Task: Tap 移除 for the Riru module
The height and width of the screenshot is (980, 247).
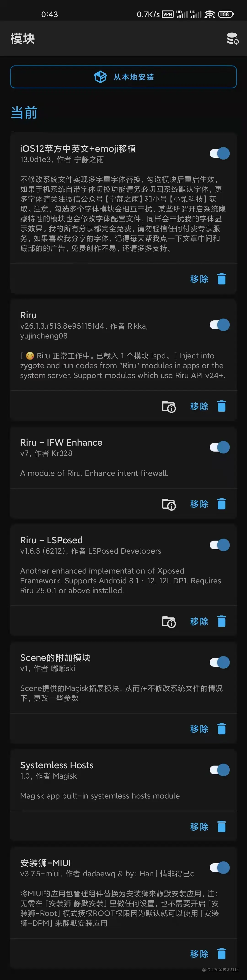Action: 199,406
